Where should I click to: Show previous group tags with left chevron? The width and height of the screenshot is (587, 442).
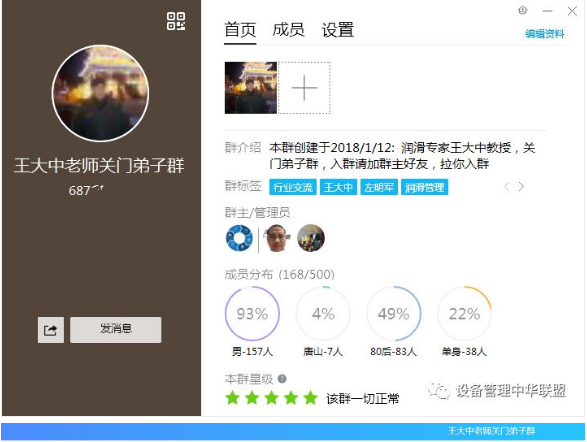pyautogui.click(x=507, y=186)
